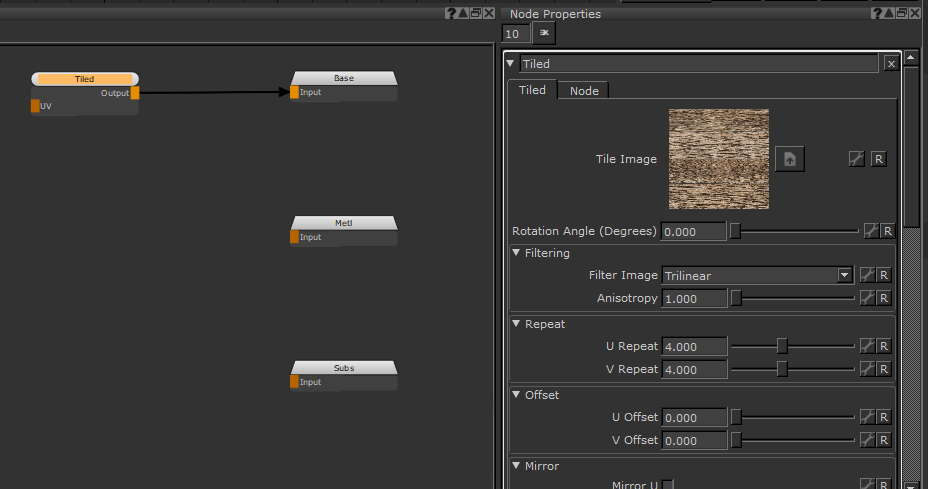The height and width of the screenshot is (489, 928).
Task: Select the Metl node in the graph
Action: (x=344, y=223)
